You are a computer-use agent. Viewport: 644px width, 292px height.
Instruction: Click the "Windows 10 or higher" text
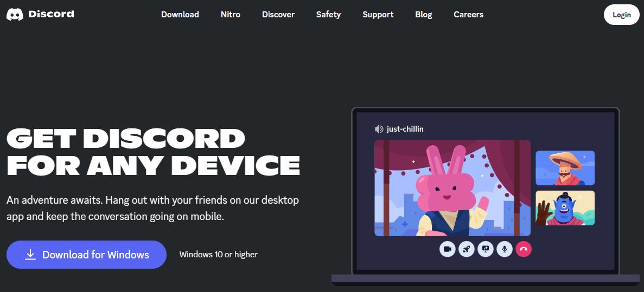pyautogui.click(x=219, y=255)
